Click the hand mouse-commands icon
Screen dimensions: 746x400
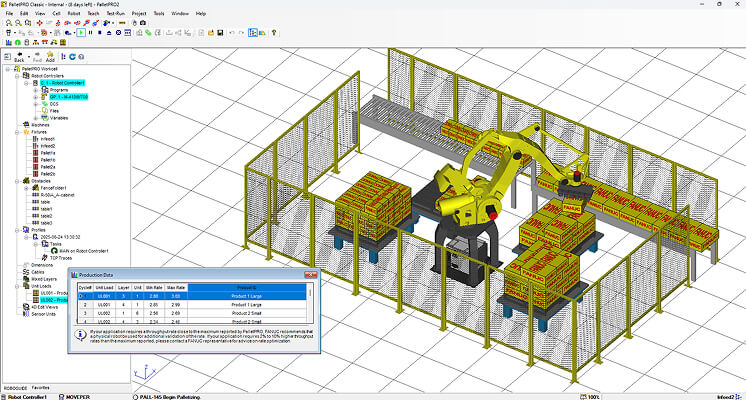[134, 23]
